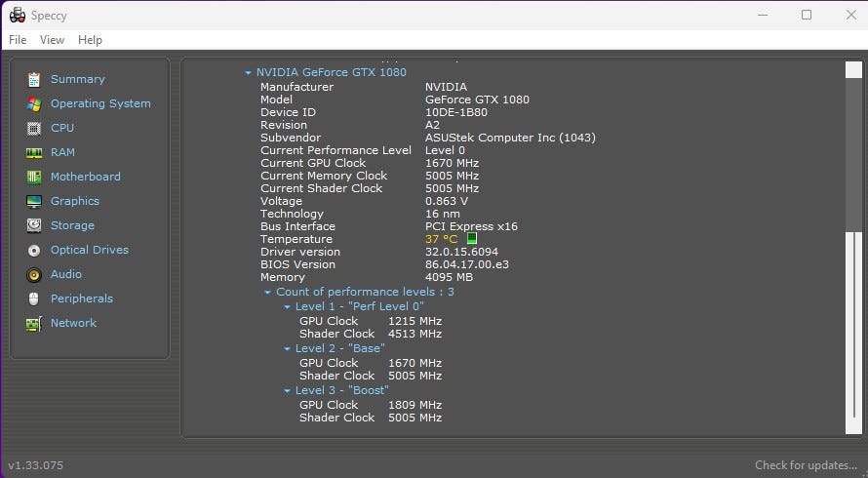Show the Peripherals section
The height and width of the screenshot is (478, 868).
click(82, 299)
